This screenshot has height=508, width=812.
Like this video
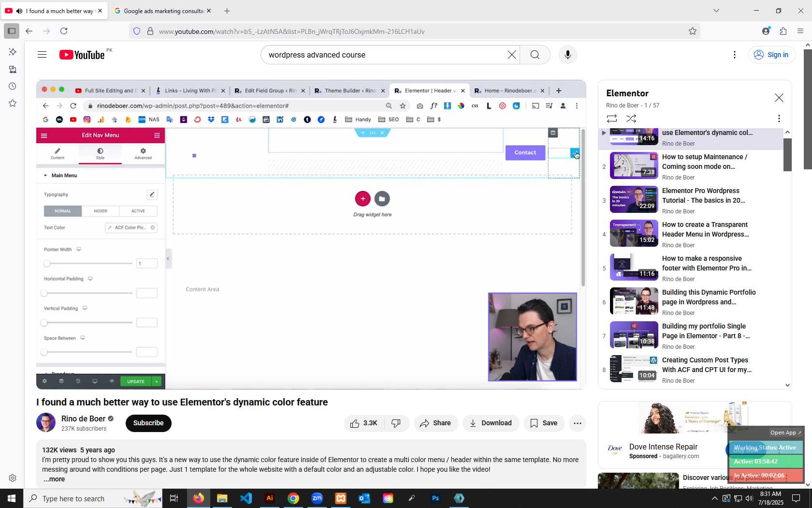click(x=364, y=423)
